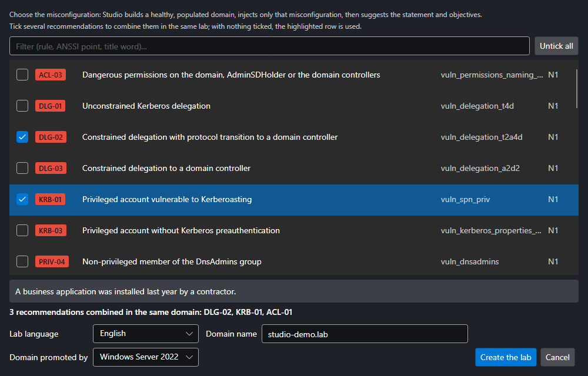Click Create the lab

pyautogui.click(x=506, y=357)
